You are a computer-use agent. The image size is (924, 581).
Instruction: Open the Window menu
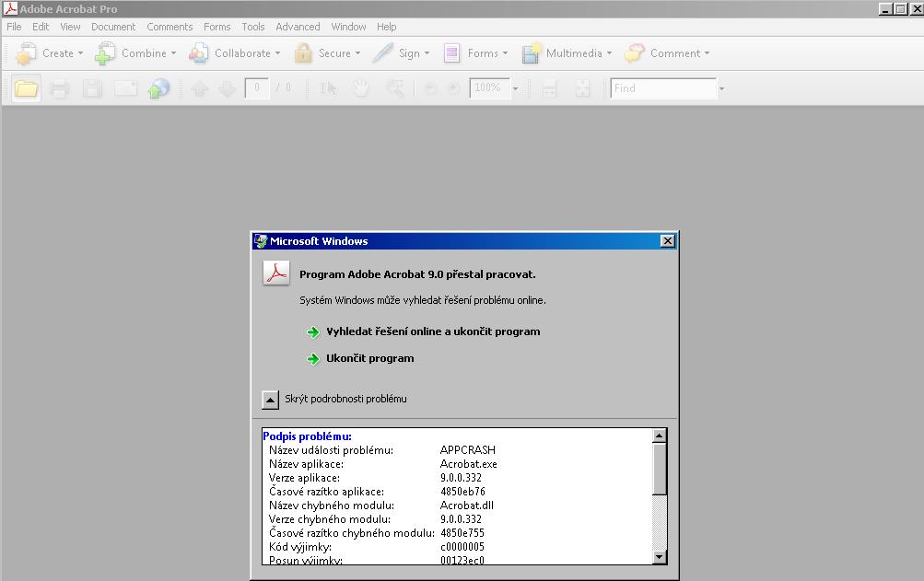[348, 27]
